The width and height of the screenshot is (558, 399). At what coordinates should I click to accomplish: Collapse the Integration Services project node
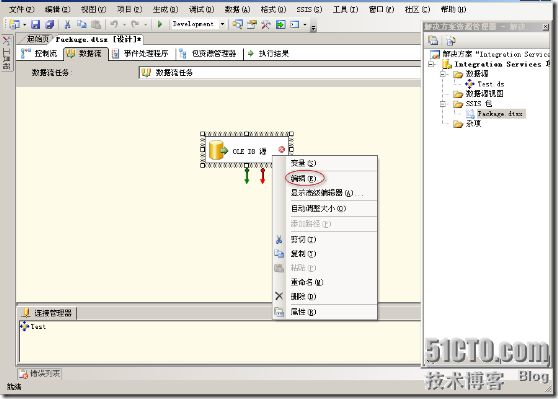(432, 64)
